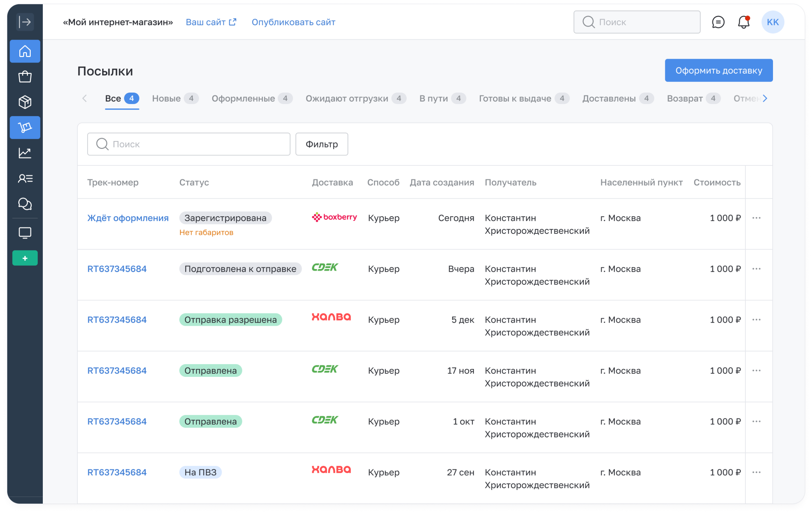
Task: Click the Сегодня date cell
Action: pos(456,218)
